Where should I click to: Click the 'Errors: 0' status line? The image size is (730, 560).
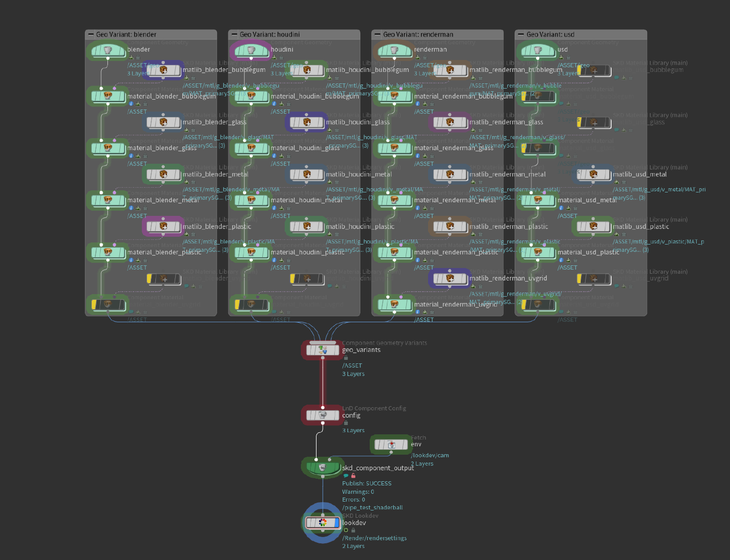(354, 500)
